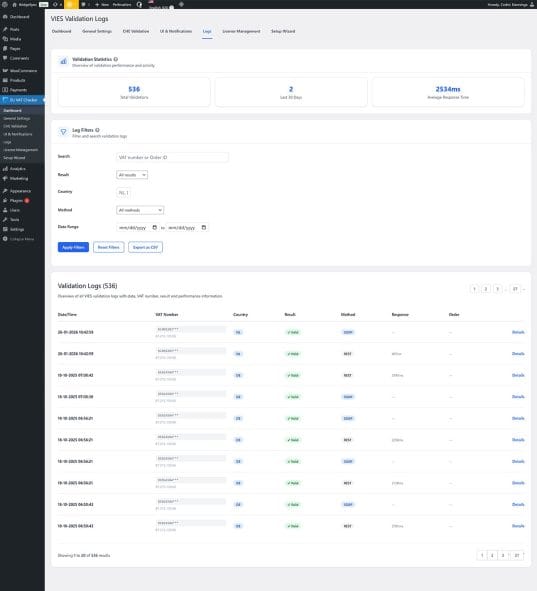The width and height of the screenshot is (537, 591).
Task: Go to page 27 in the bottom pagination
Action: click(517, 555)
